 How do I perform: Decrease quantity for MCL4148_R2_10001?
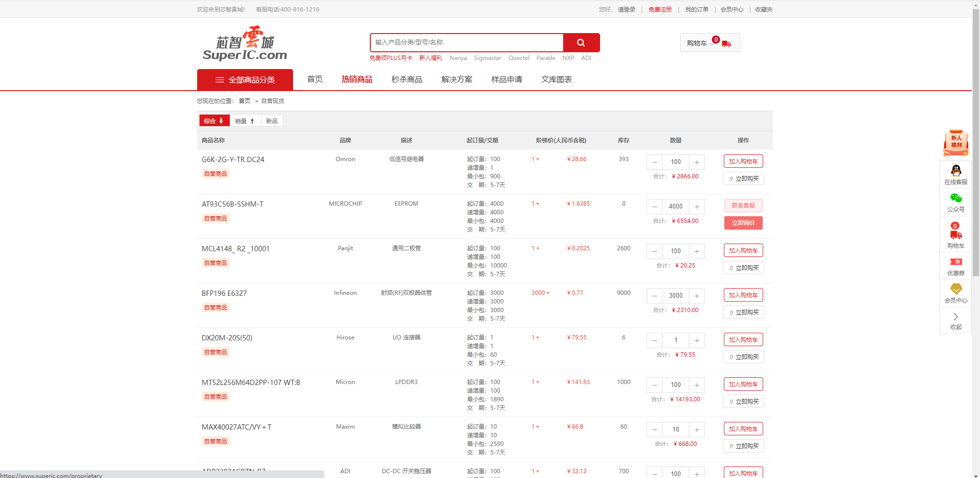pyautogui.click(x=654, y=251)
